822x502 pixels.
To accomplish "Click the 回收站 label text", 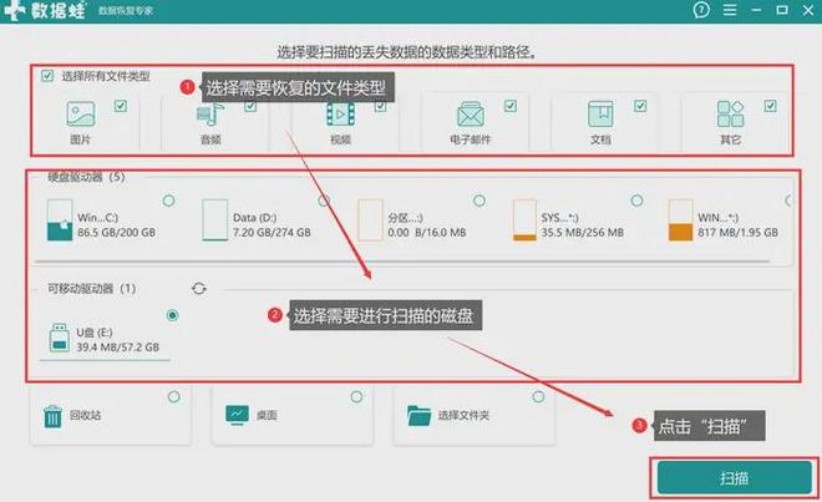I will pyautogui.click(x=85, y=415).
